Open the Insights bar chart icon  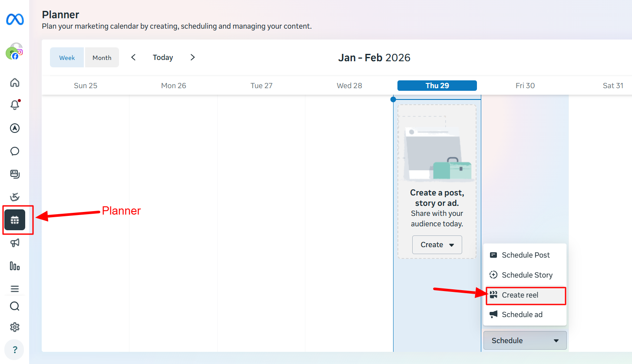coord(15,266)
